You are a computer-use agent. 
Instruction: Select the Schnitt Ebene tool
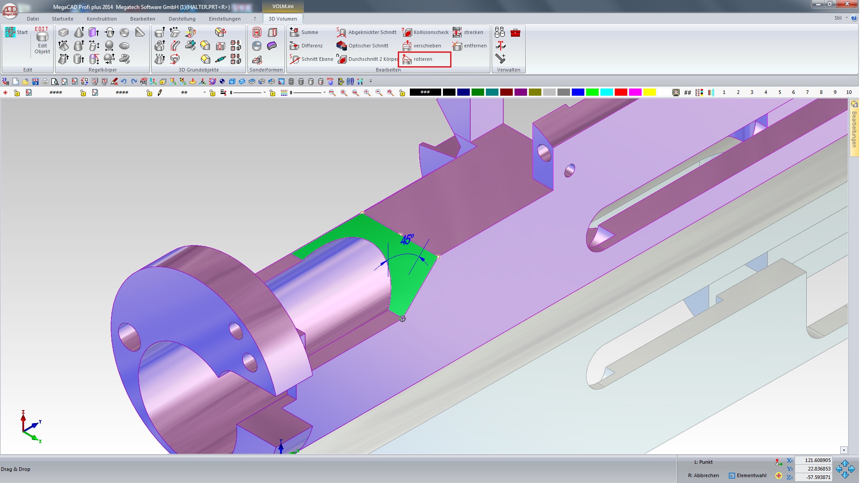pos(311,59)
